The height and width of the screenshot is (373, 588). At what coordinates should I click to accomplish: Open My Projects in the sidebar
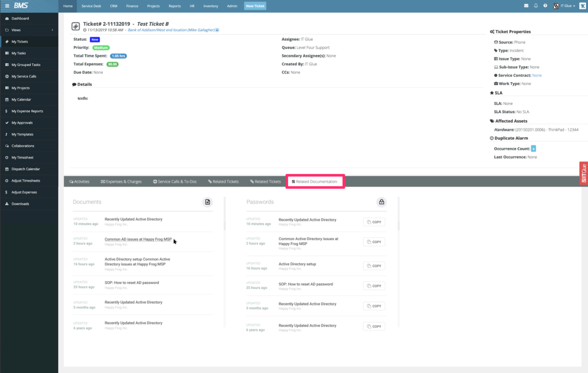point(29,88)
